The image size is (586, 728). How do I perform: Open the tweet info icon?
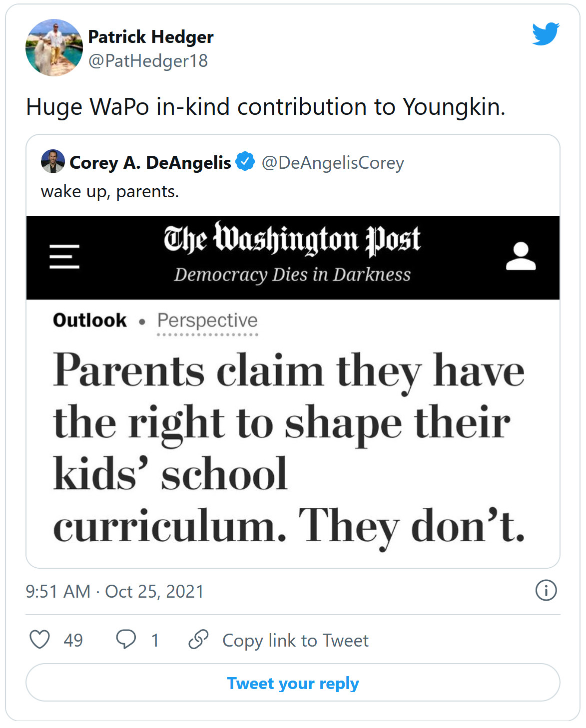coord(546,591)
